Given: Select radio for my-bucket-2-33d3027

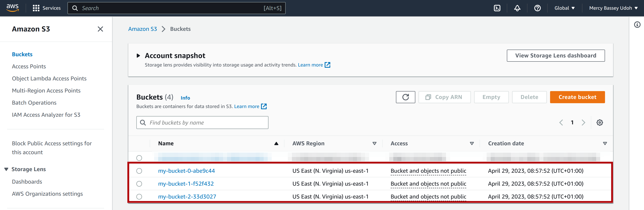Looking at the screenshot, I should click(139, 197).
